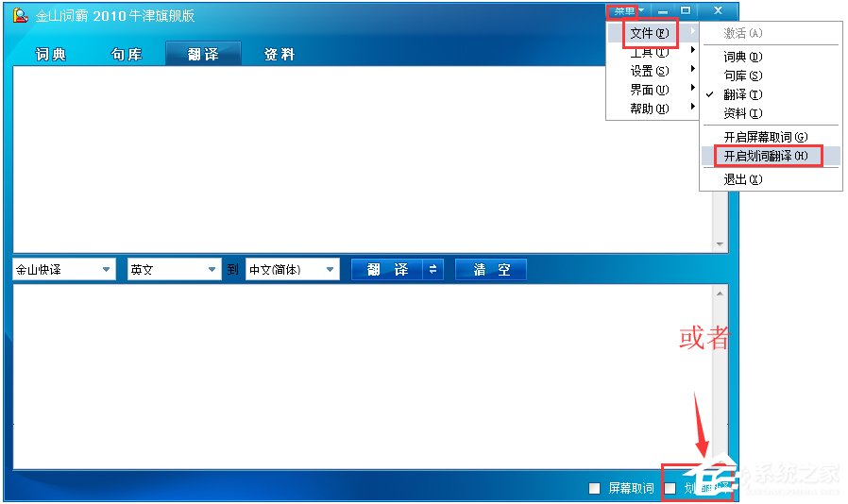Click the lower text area scroll up arrow

pos(720,294)
